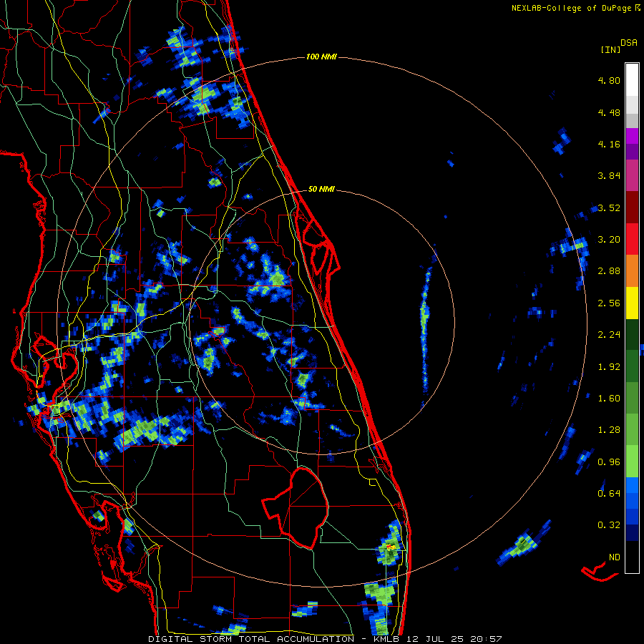
Task: Click the 2.88 scale value
Action: pyautogui.click(x=609, y=271)
